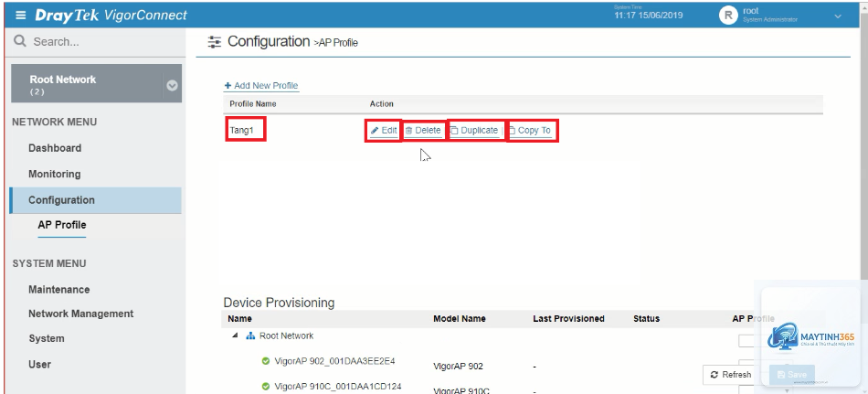Click the search magnifier icon
Screen dimensions: 868x394
pos(20,41)
